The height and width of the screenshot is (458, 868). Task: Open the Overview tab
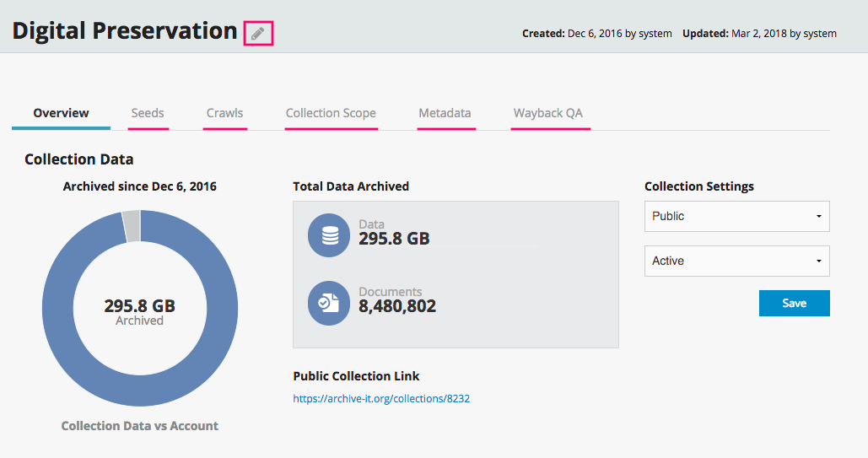61,113
